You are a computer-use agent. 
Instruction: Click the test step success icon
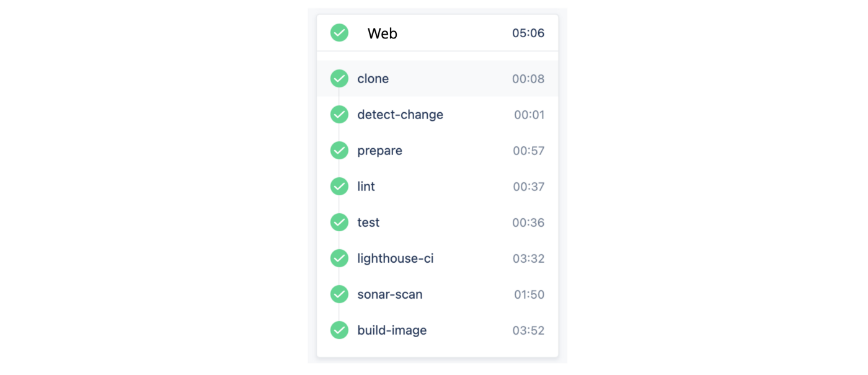[339, 223]
